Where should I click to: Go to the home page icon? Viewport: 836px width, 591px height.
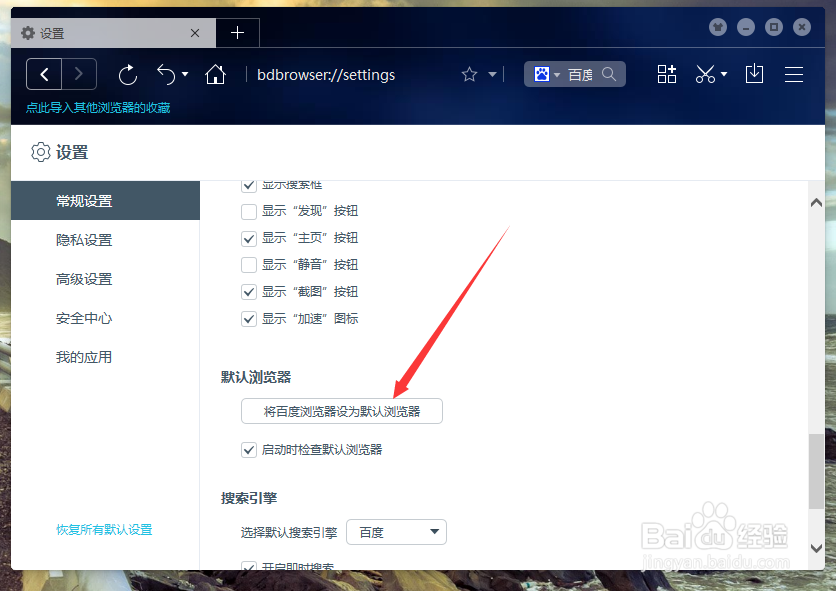click(215, 74)
